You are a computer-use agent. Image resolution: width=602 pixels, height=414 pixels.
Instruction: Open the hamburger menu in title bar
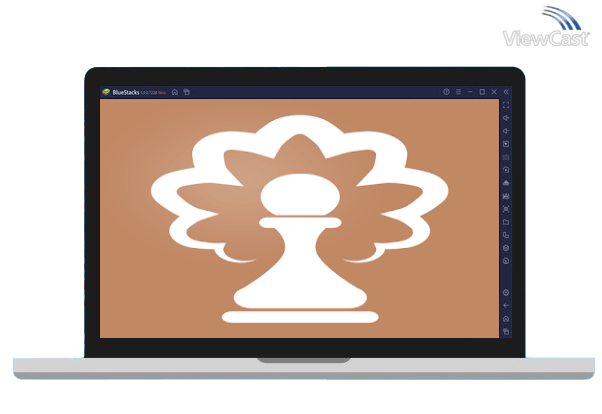(458, 92)
